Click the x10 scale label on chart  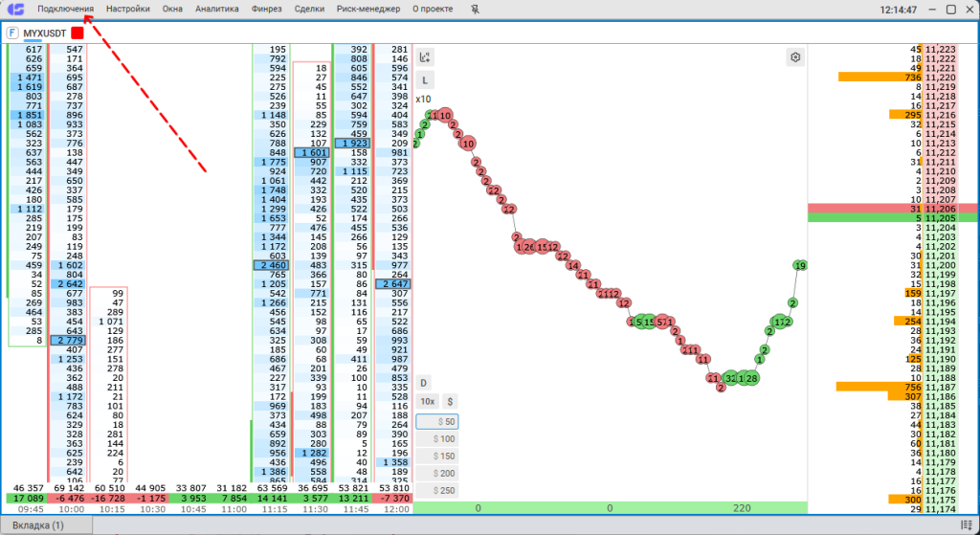tap(423, 100)
